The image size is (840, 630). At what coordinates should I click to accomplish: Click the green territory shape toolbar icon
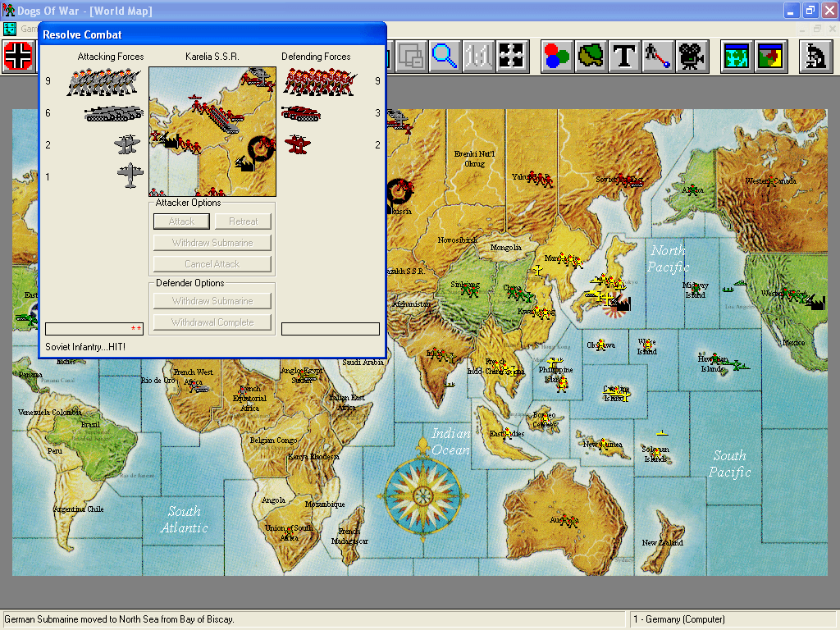tap(591, 57)
